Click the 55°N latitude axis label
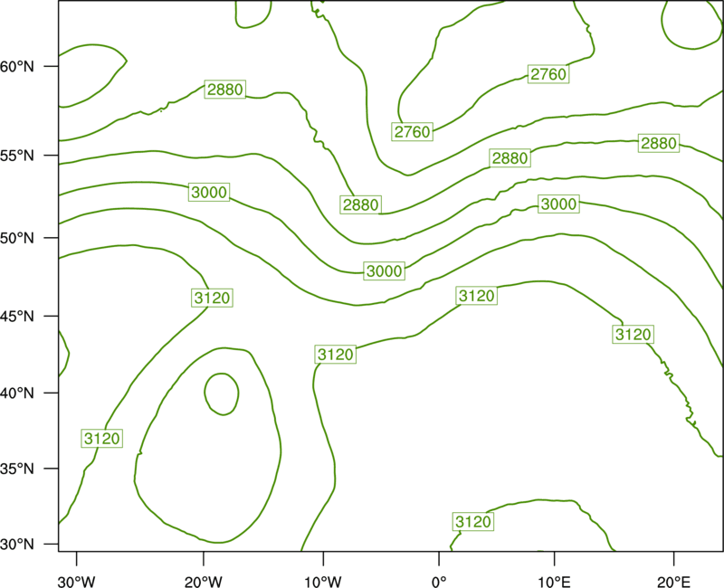Viewport: 724px width, 588px height. click(x=17, y=156)
